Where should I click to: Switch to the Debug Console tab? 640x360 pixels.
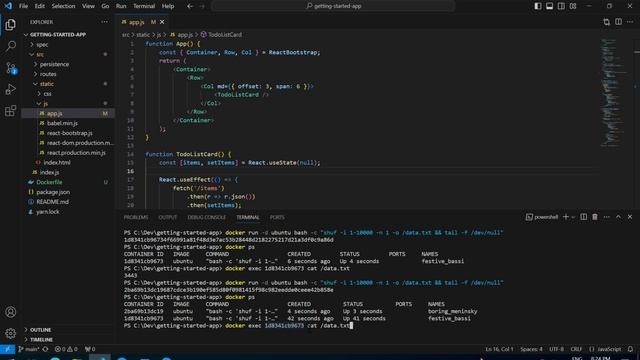point(207,218)
